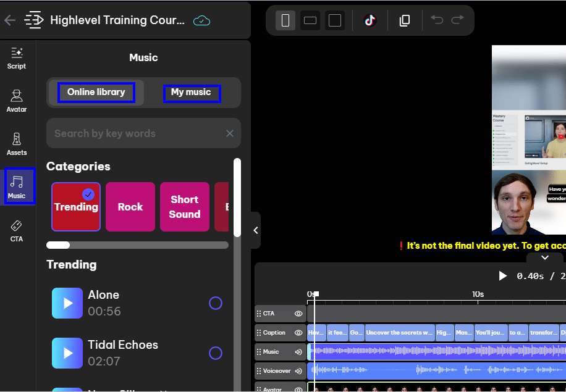Select the 'Mas...' caption clip
Image resolution: width=566 pixels, height=392 pixels.
pyautogui.click(x=463, y=333)
